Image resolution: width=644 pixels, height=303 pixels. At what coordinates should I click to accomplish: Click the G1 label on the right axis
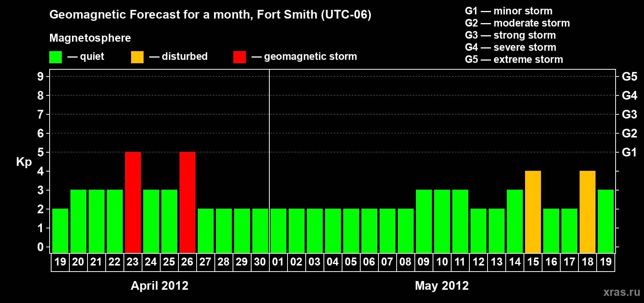630,152
